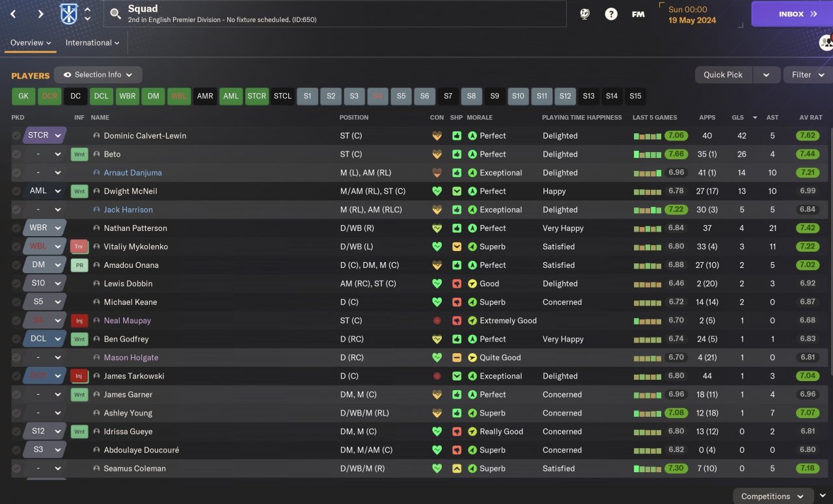Open Jack Harrison's player profile link
Viewport: 833px width, 504px height.
coord(128,210)
